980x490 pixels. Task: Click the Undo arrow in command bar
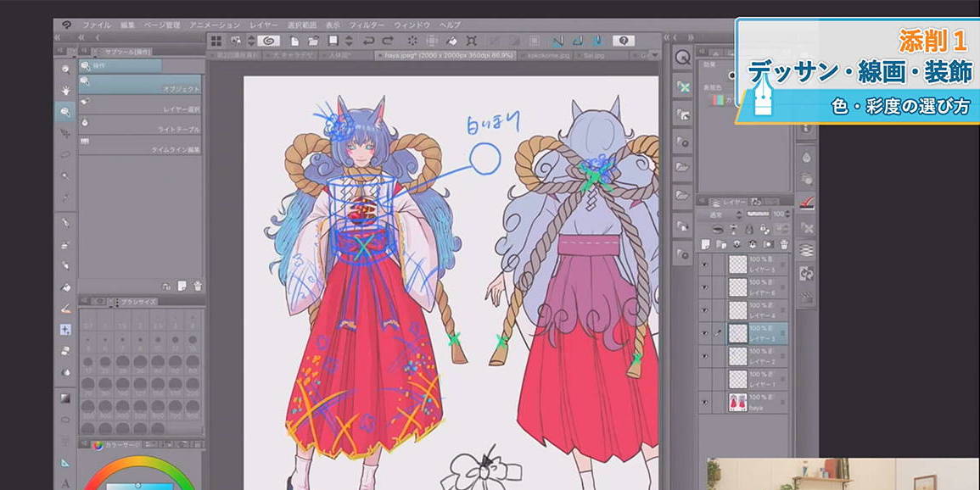click(x=369, y=42)
